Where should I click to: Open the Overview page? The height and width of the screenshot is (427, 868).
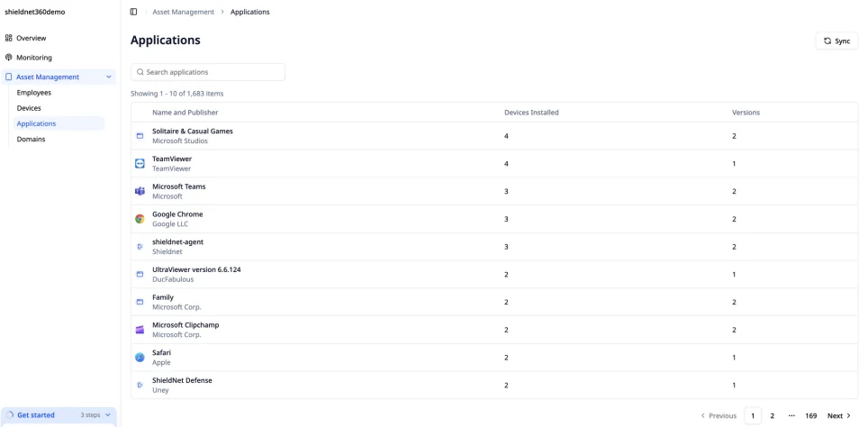31,38
